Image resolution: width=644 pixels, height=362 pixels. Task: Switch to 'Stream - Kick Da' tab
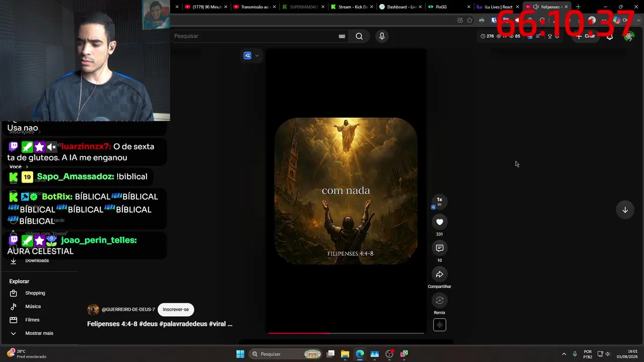coord(352,7)
